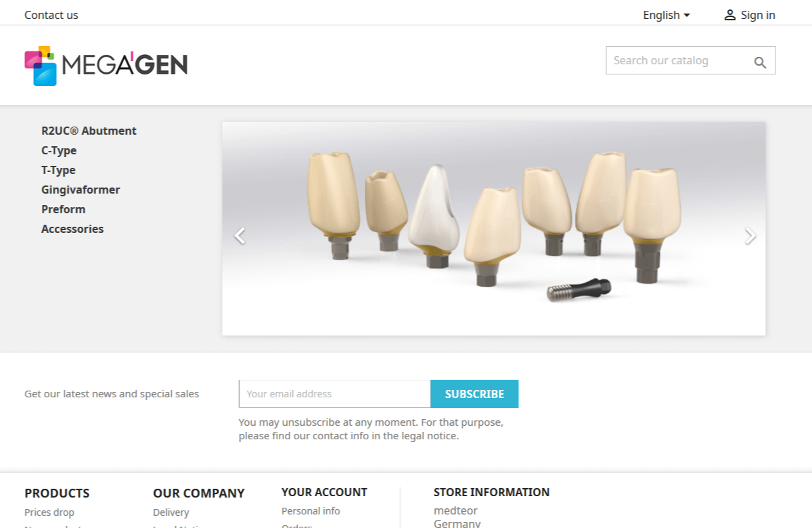Image resolution: width=812 pixels, height=528 pixels.
Task: Advance carousel with right arrow
Action: [x=750, y=236]
